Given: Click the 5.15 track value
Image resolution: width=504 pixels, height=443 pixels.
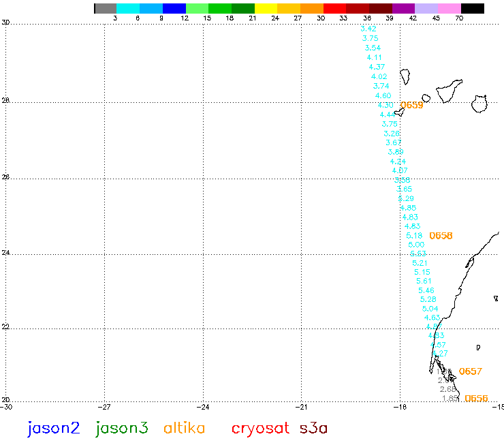Looking at the screenshot, I should pos(422,272).
